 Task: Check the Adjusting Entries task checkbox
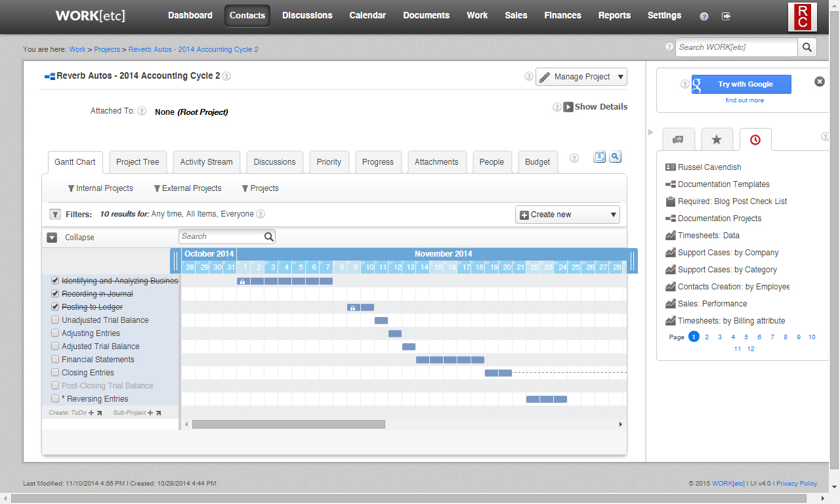[55, 333]
